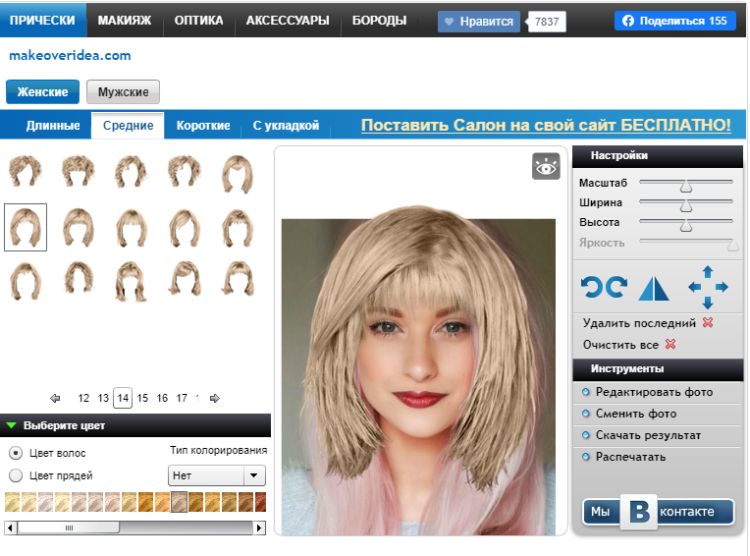Open the МАКИЯЖ menu tab
This screenshot has width=750, height=556.
(124, 20)
